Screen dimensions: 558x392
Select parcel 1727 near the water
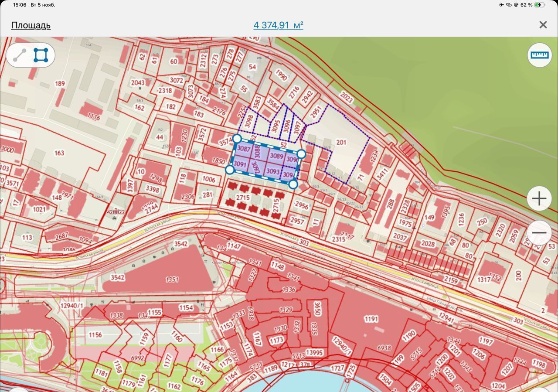[337, 368]
